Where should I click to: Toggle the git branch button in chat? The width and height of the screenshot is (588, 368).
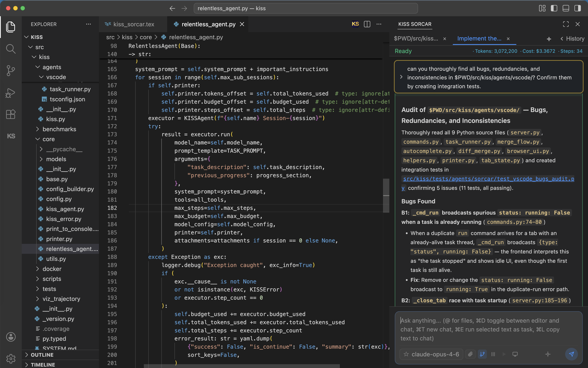tap(482, 354)
